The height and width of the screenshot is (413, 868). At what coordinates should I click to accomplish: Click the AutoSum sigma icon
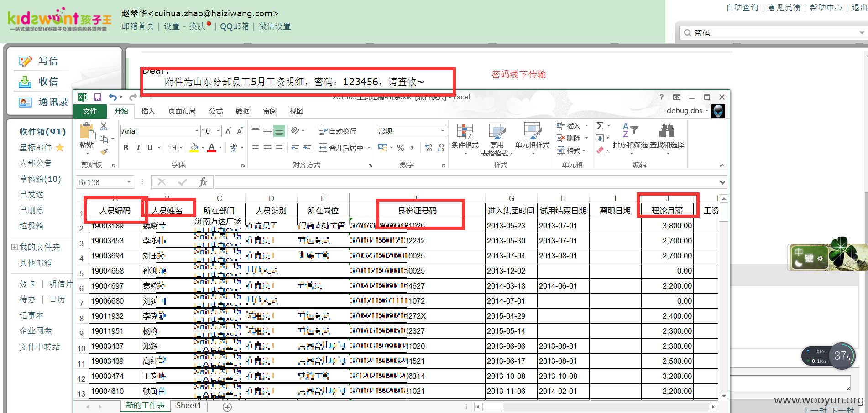(600, 126)
